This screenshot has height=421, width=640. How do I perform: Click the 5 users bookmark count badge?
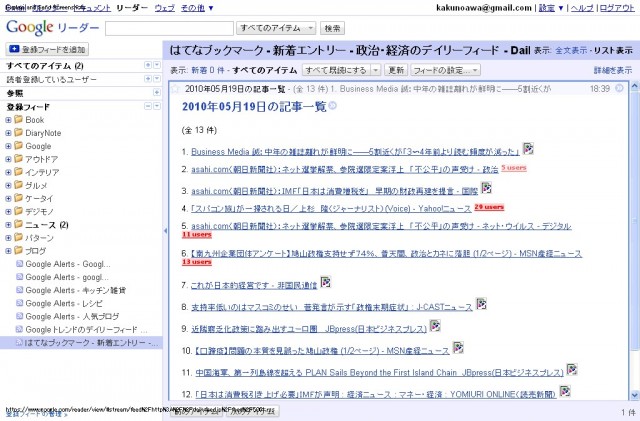point(514,168)
